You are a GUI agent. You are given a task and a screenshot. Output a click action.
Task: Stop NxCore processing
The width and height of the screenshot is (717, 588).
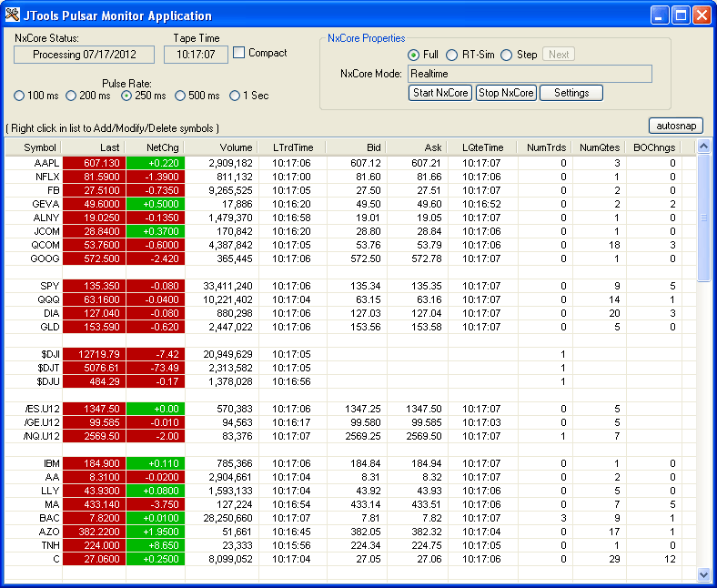pos(506,93)
